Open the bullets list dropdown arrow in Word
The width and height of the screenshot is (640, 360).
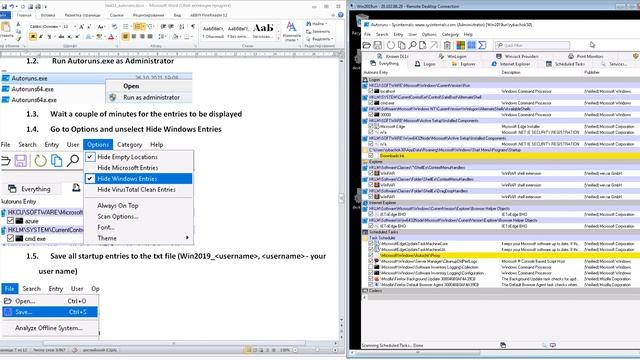click(131, 27)
